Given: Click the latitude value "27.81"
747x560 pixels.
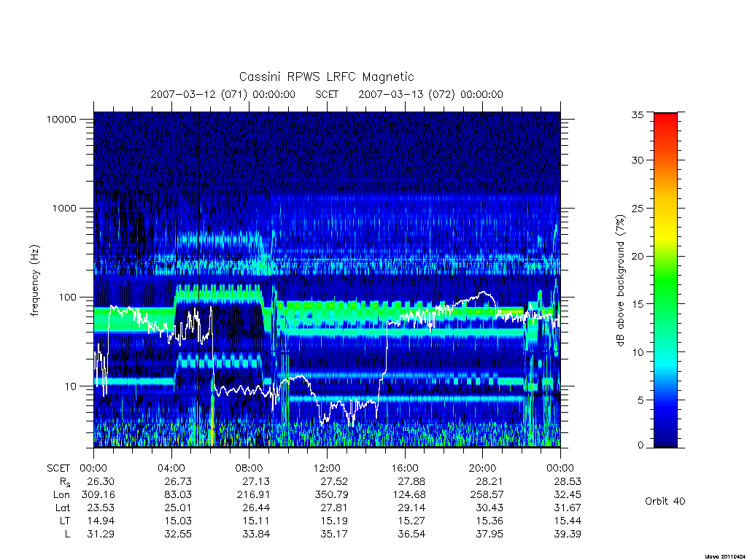Looking at the screenshot, I should [x=334, y=508].
